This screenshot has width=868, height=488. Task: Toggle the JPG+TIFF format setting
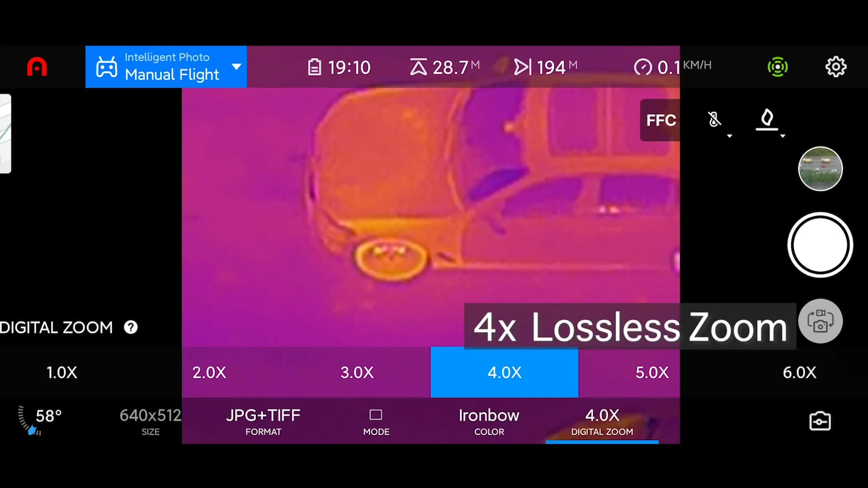coord(264,421)
